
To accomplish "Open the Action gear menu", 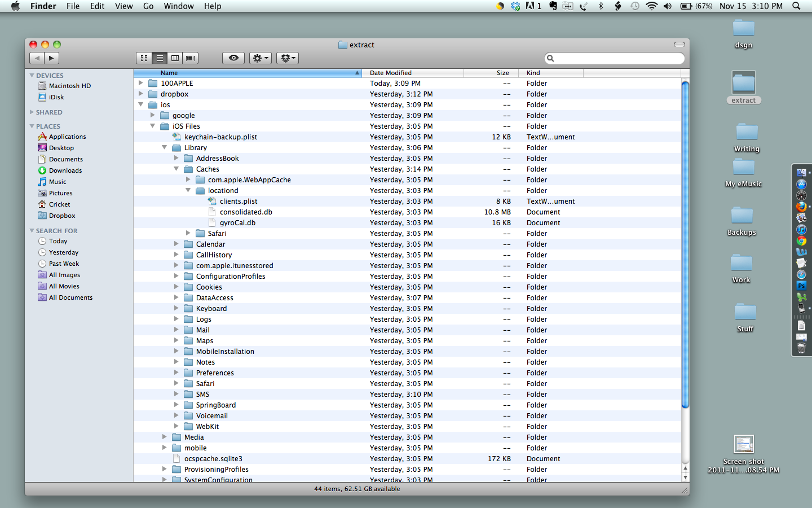I will (x=260, y=58).
